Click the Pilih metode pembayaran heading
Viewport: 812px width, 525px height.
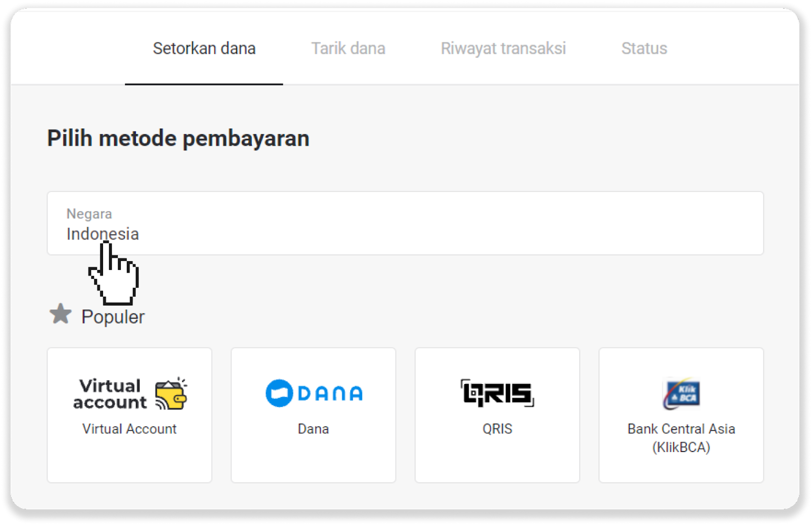(178, 138)
